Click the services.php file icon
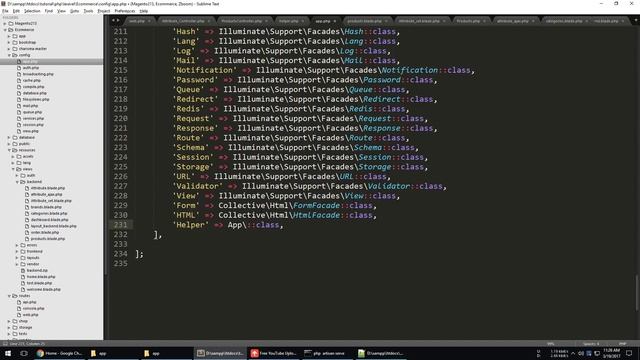The height and width of the screenshot is (360, 640). click(19, 118)
